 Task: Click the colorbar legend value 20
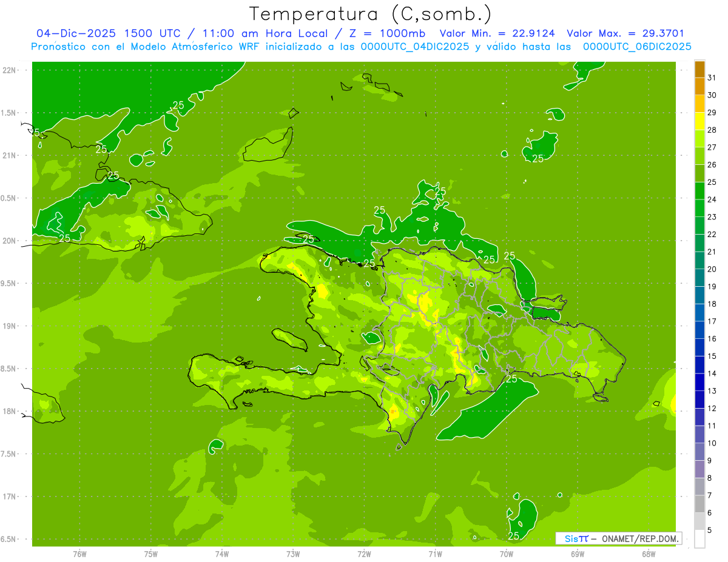712,269
